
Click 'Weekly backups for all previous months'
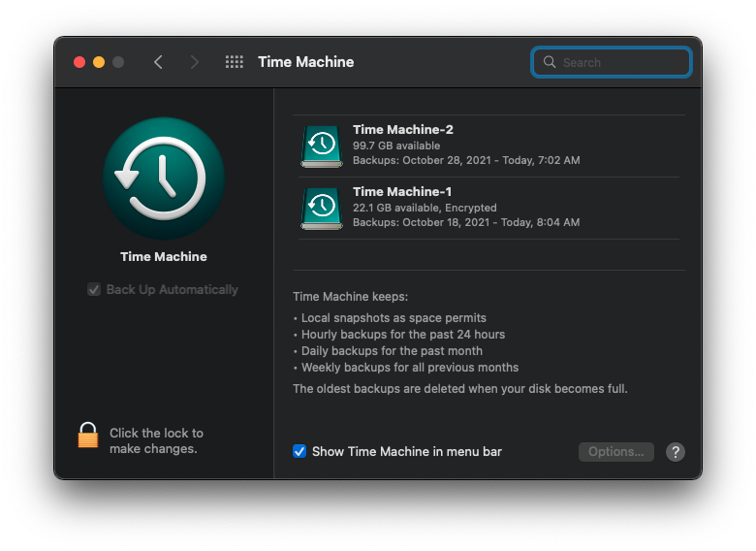point(410,368)
